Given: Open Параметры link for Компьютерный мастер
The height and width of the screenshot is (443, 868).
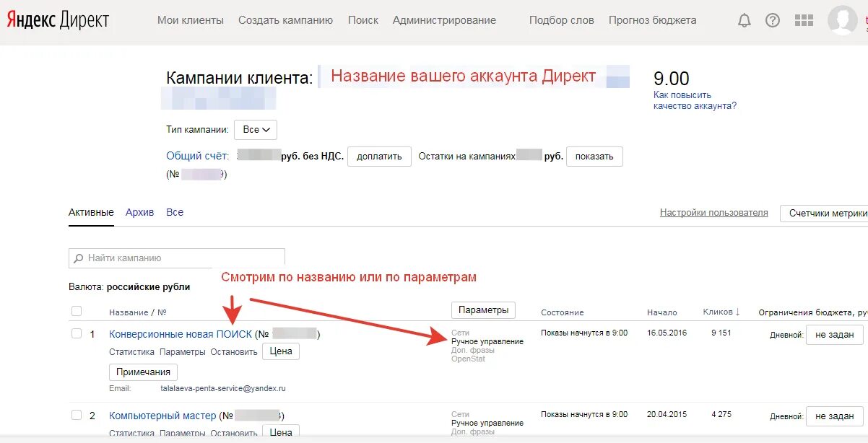Looking at the screenshot, I should pos(182,433).
